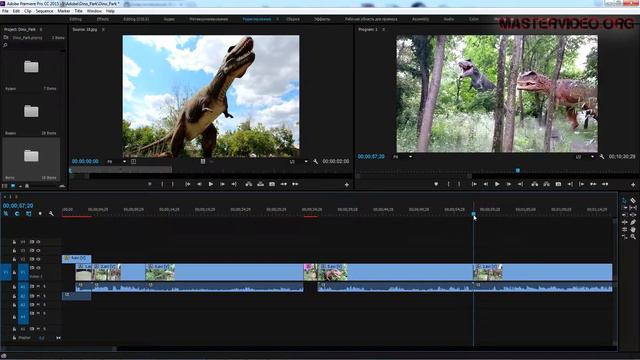Open the Window menu
Viewport: 640px width, 360px height.
click(94, 11)
